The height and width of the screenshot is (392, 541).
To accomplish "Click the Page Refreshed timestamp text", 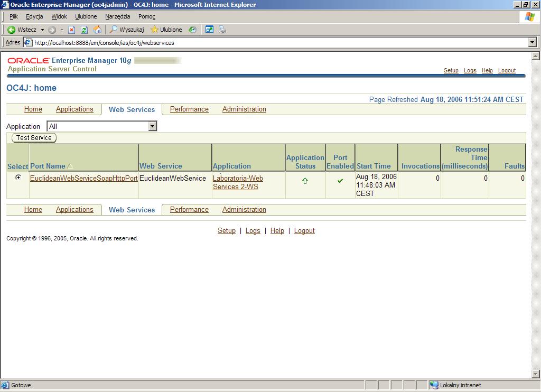I will click(446, 99).
